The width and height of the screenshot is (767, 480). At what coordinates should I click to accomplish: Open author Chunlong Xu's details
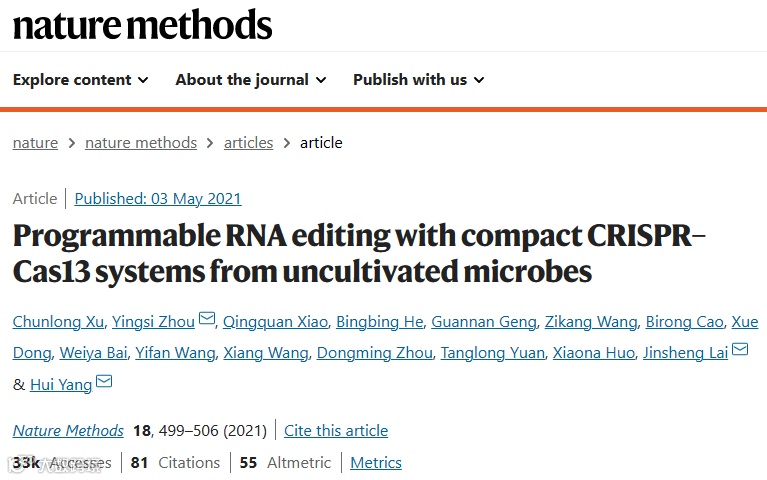point(58,322)
